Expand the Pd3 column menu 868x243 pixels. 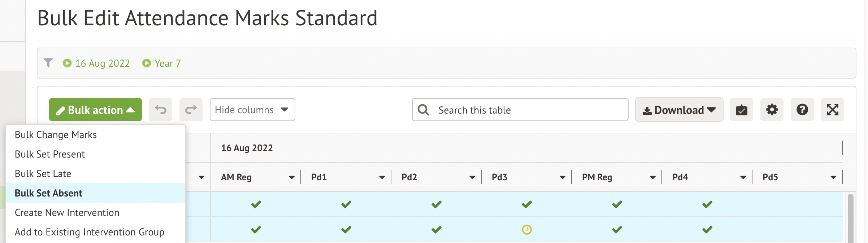point(562,177)
